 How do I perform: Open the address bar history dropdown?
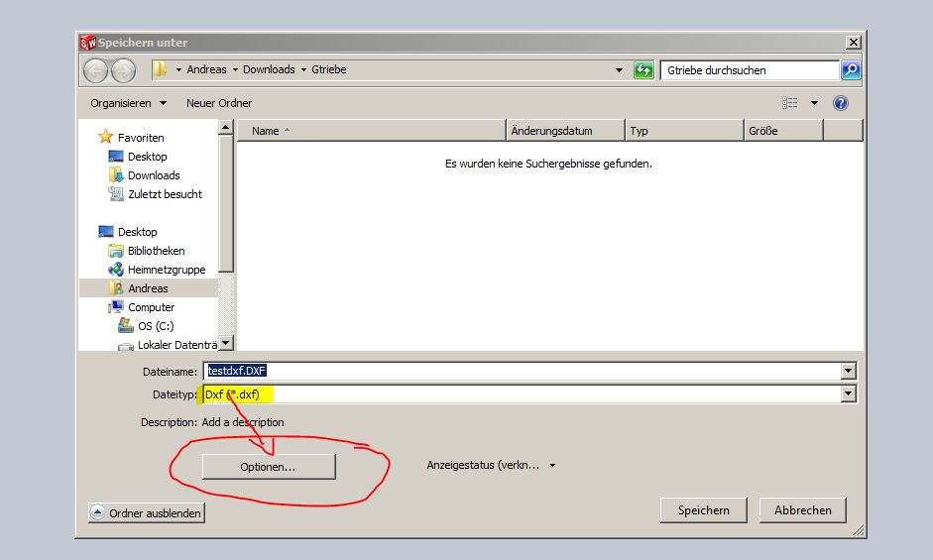pos(619,70)
